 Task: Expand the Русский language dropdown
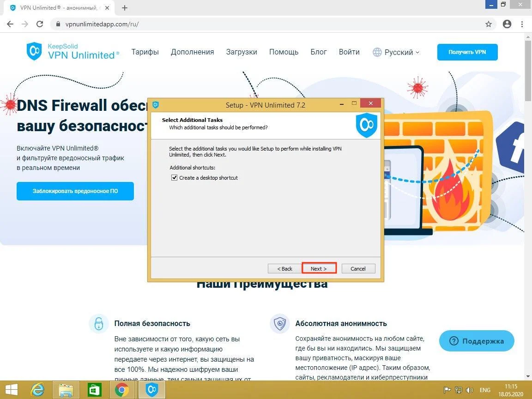point(396,52)
